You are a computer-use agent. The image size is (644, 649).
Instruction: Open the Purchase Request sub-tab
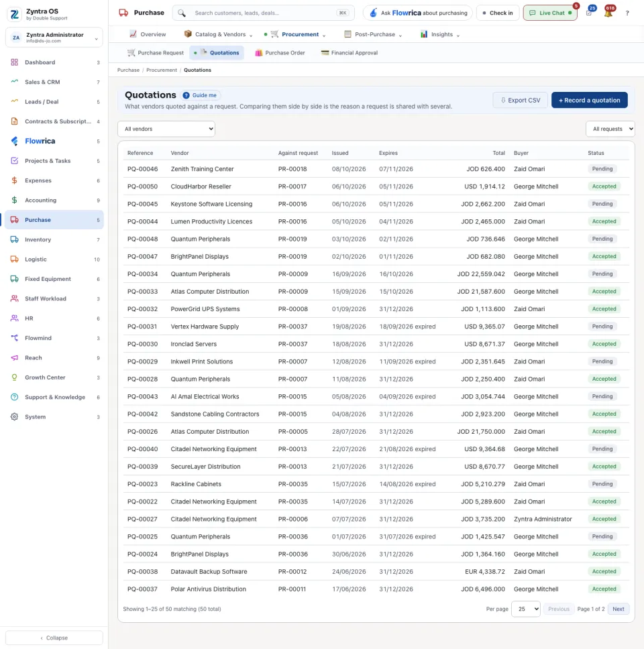(156, 53)
